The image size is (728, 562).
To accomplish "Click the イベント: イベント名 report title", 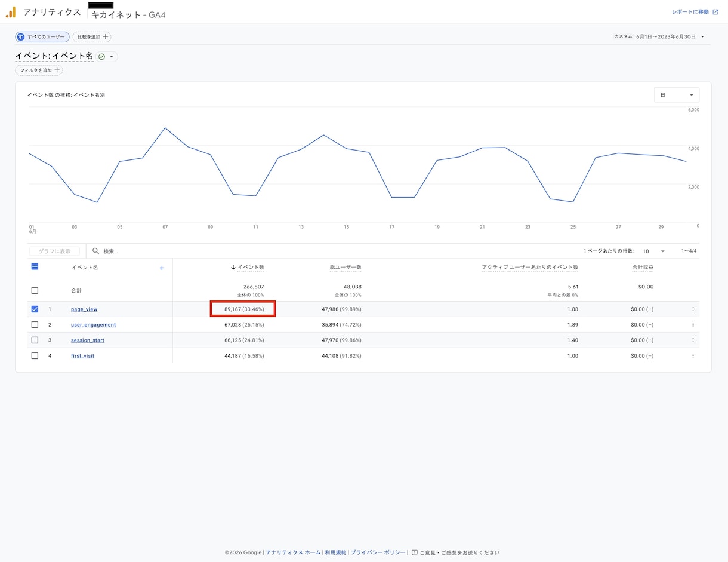I will pos(54,56).
